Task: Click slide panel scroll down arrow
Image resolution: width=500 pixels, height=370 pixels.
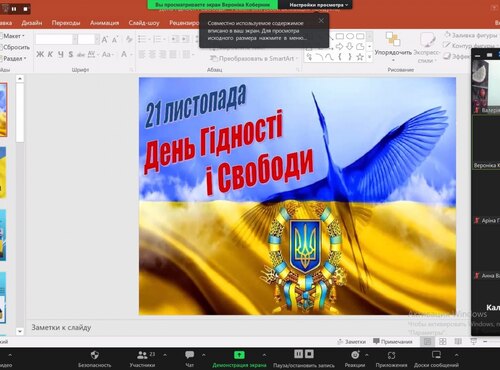Action: point(20,331)
